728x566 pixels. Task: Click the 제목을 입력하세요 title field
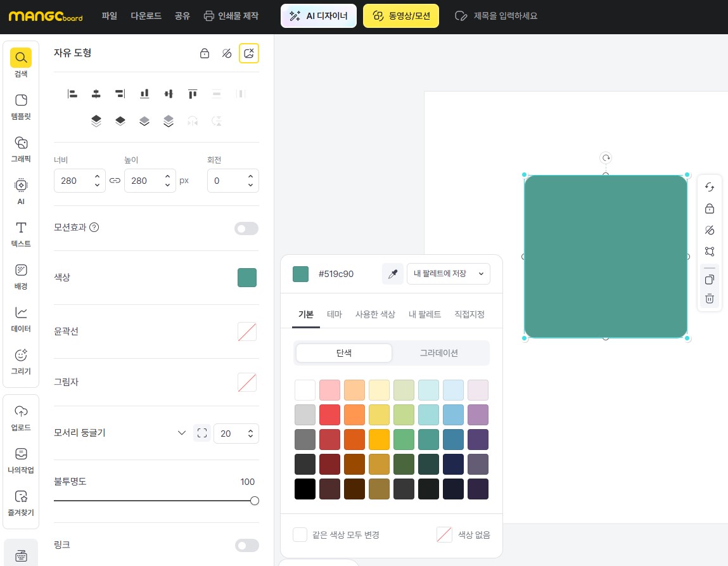pyautogui.click(x=505, y=16)
